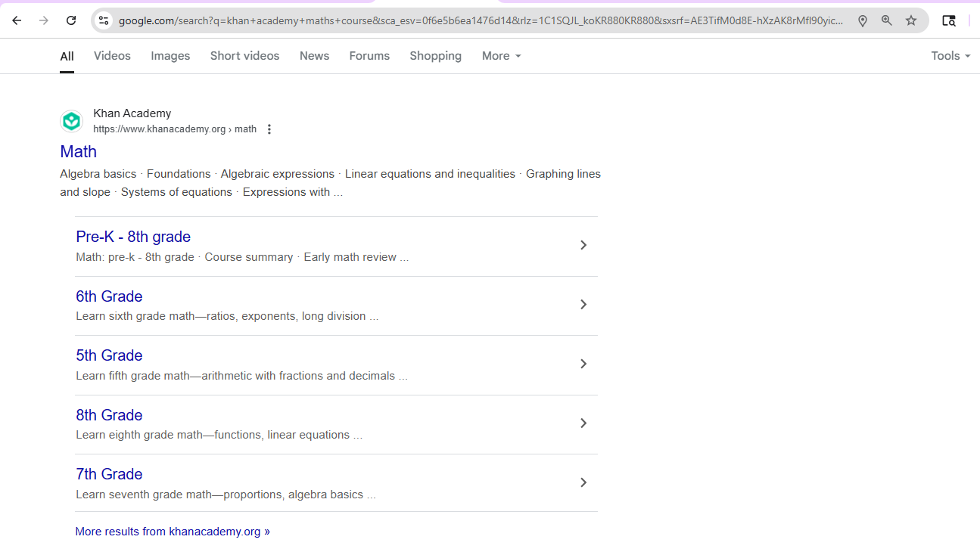Click More results from khanacademy.org

point(173,532)
